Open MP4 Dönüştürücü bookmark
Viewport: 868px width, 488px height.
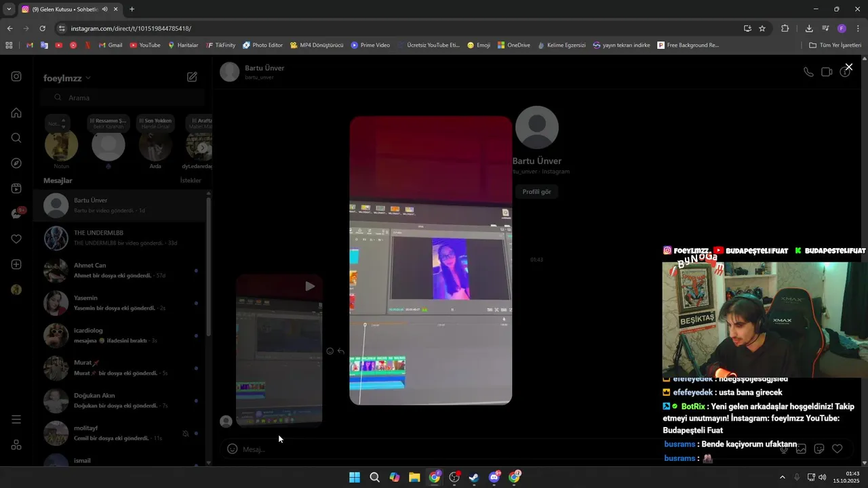pos(317,45)
